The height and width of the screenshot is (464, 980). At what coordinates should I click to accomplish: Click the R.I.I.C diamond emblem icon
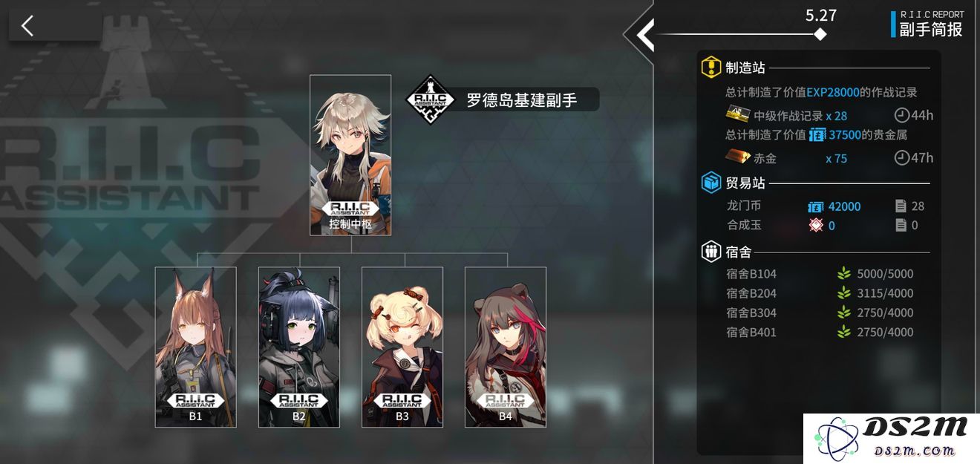tap(431, 99)
